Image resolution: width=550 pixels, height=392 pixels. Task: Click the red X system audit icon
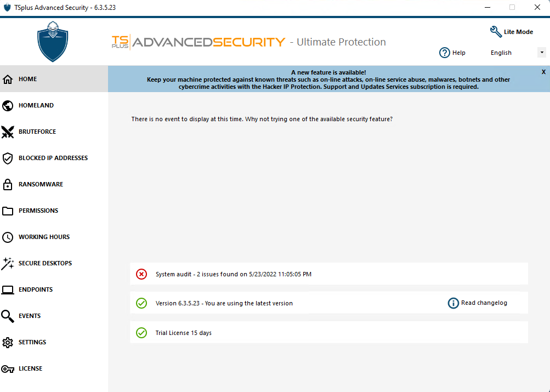141,274
